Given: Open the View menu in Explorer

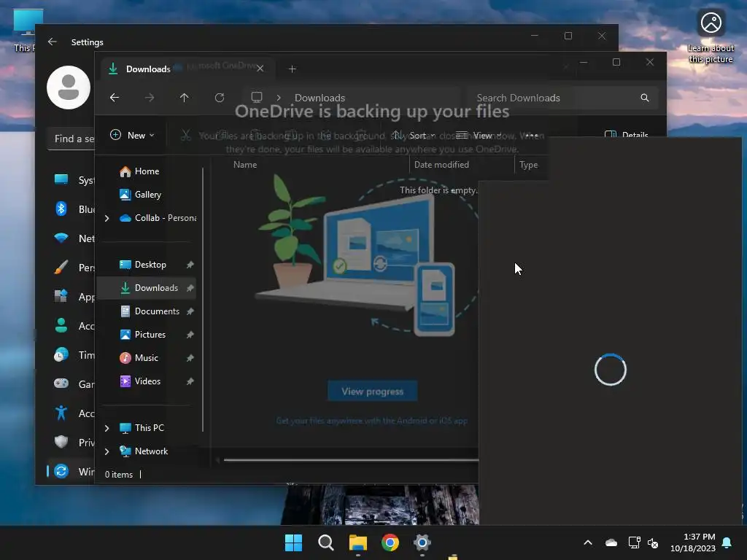Looking at the screenshot, I should (479, 135).
